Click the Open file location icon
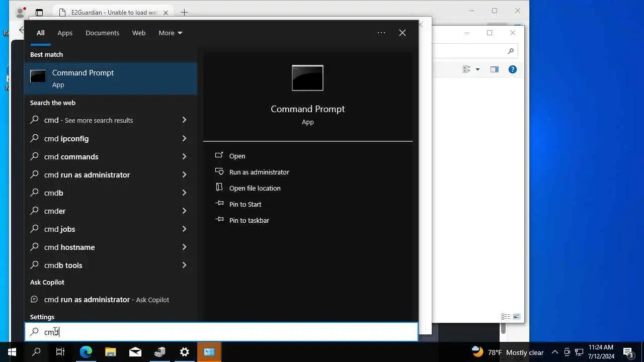 tap(219, 188)
